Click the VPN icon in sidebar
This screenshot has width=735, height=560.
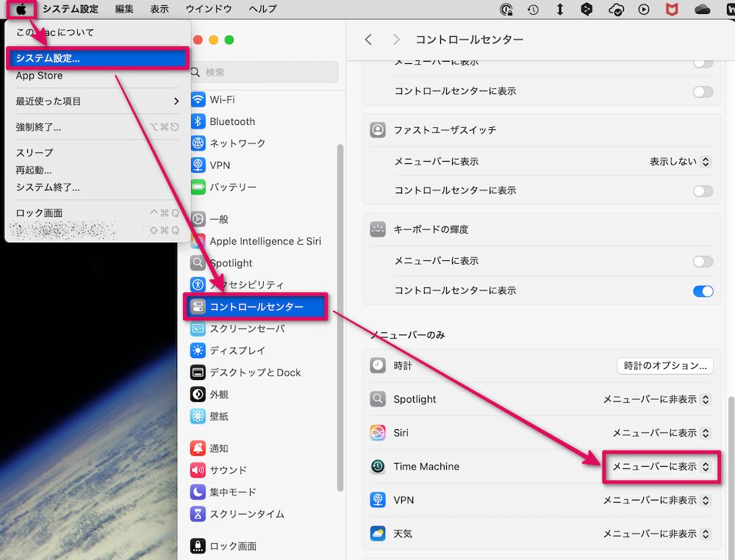tap(198, 165)
